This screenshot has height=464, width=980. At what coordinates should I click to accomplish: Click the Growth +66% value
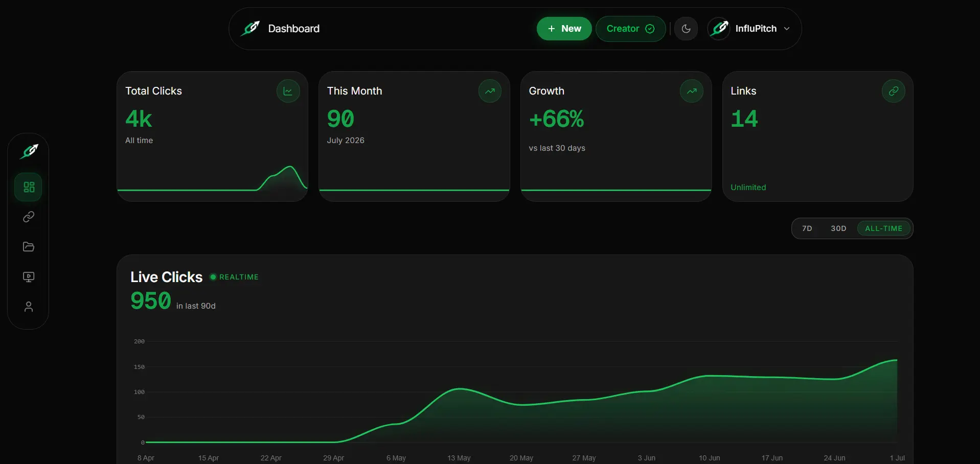[556, 119]
